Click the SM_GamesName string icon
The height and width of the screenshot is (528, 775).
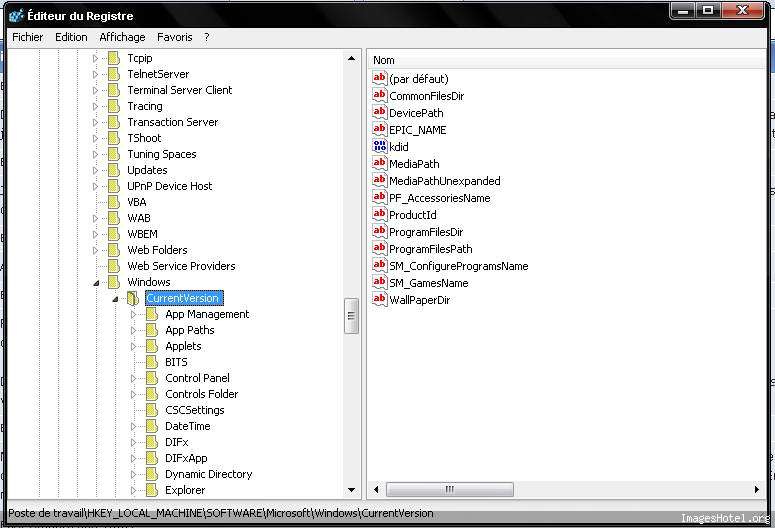click(380, 282)
